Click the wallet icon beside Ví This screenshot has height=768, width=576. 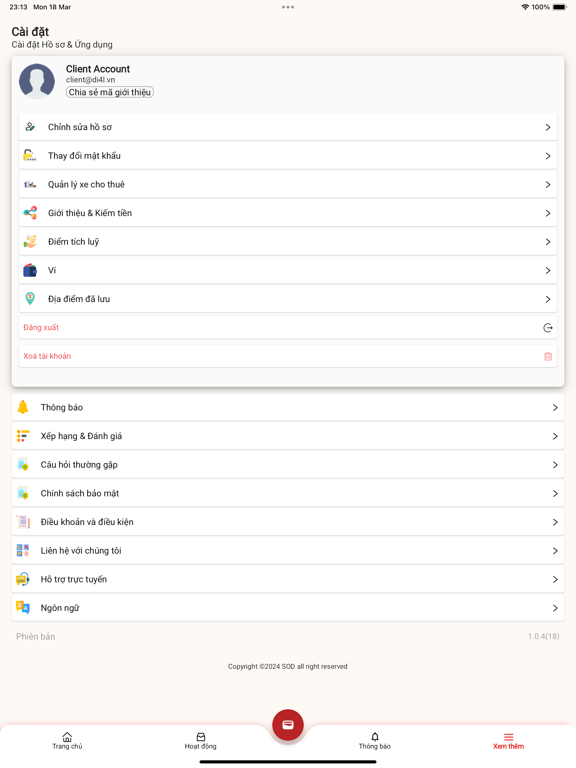tap(30, 270)
